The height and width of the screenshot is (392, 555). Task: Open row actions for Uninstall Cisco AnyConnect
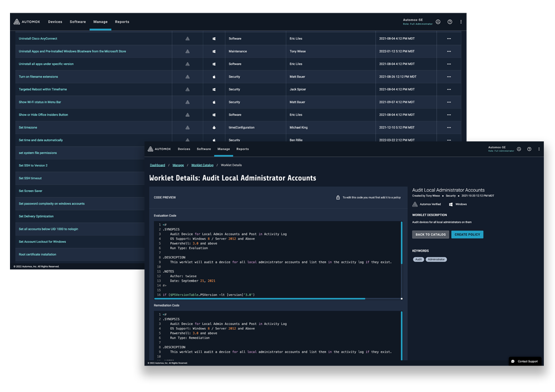(x=449, y=38)
